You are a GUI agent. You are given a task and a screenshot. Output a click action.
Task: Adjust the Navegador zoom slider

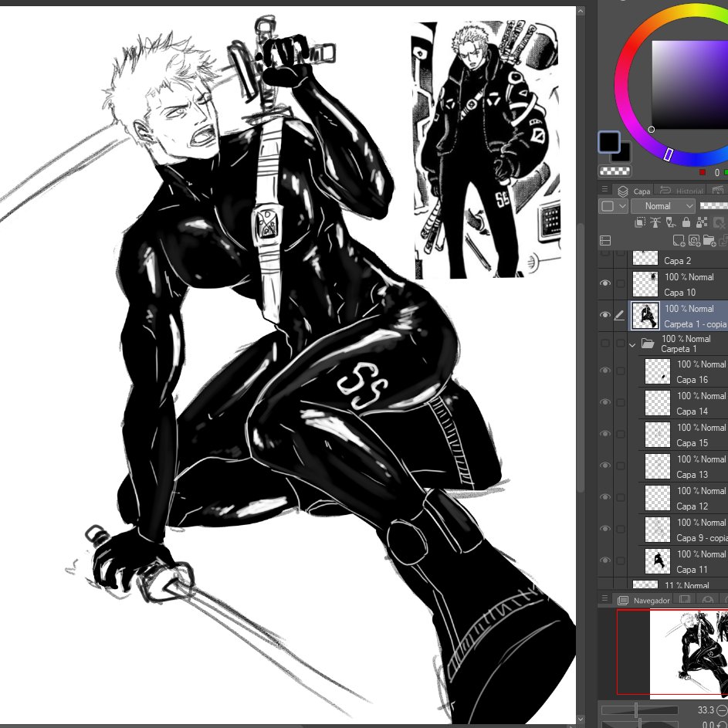pyautogui.click(x=639, y=710)
